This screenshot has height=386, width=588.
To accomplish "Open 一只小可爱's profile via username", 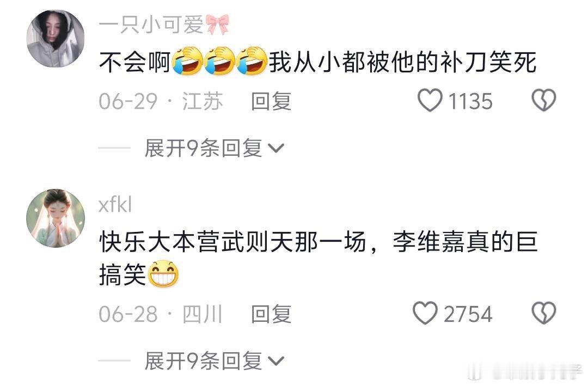I will tap(151, 24).
